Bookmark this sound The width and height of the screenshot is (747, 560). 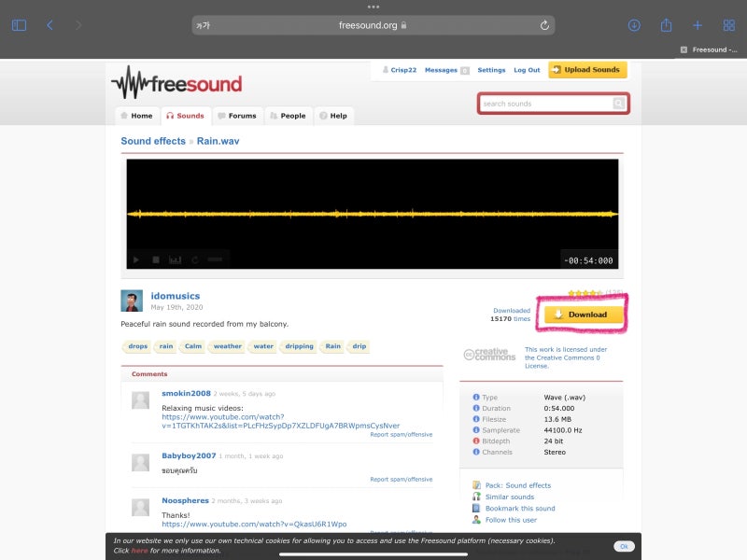pos(520,508)
